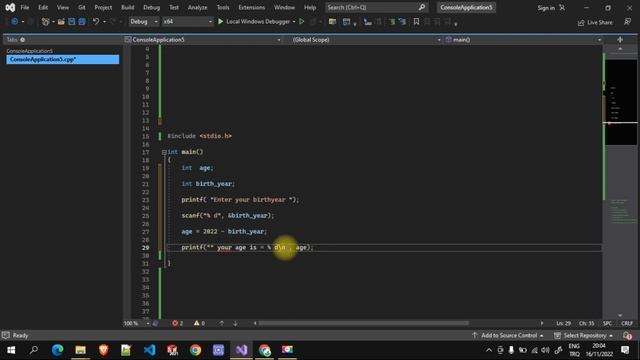
Task: Click Sign in
Action: tap(546, 8)
